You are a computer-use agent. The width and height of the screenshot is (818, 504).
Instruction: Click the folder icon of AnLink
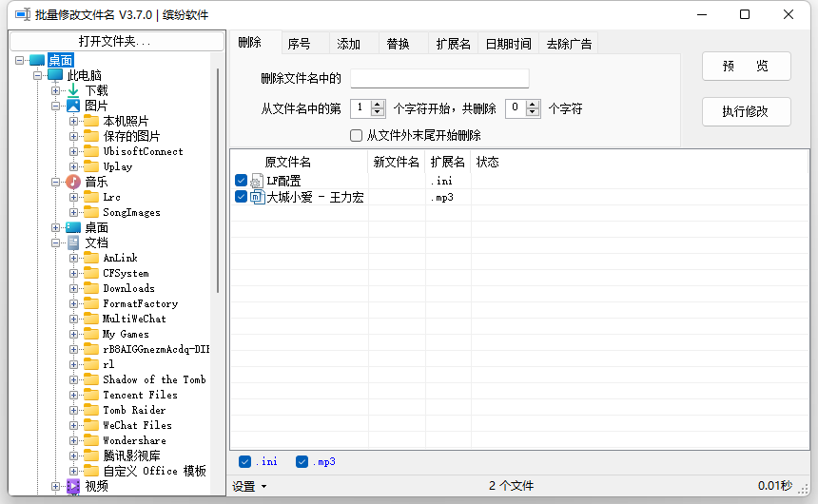[x=91, y=258]
